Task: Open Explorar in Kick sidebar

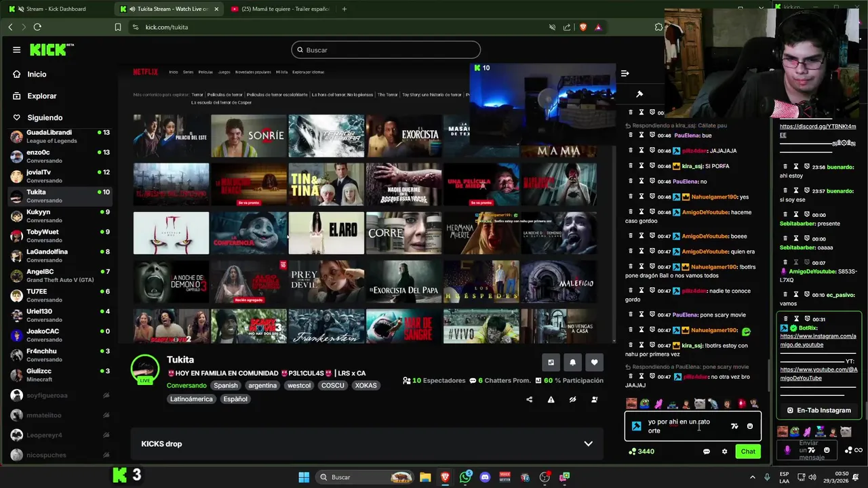Action: coord(42,96)
